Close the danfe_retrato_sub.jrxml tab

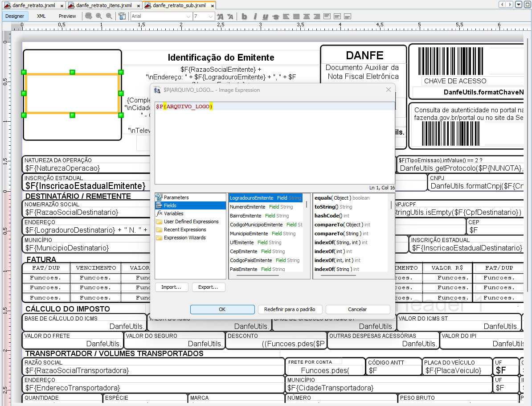pyautogui.click(x=213, y=6)
